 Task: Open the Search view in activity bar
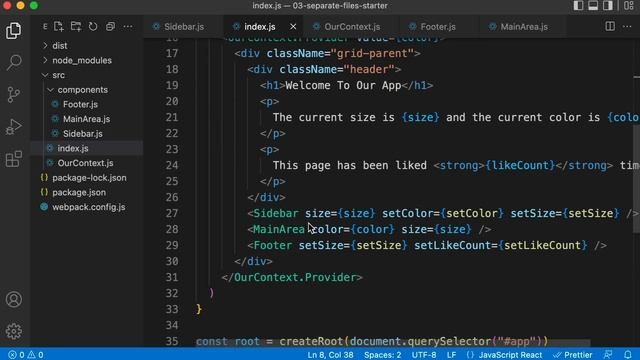pos(13,62)
